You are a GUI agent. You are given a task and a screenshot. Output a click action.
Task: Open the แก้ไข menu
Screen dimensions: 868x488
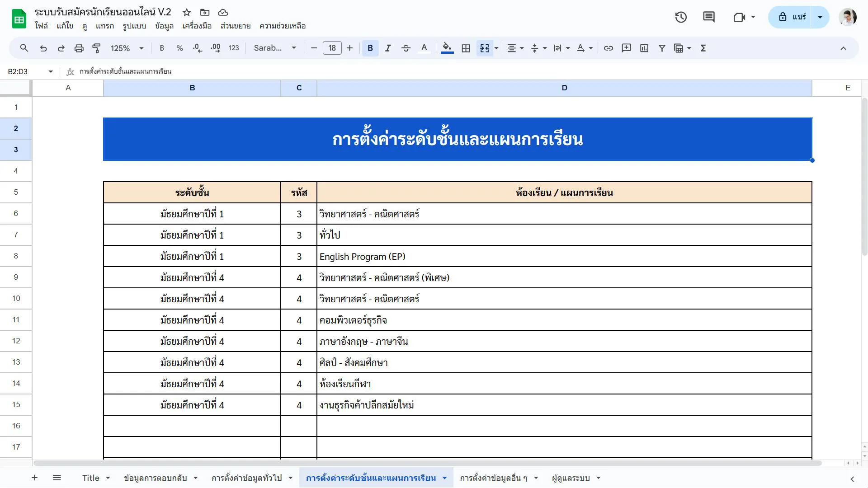coord(65,26)
